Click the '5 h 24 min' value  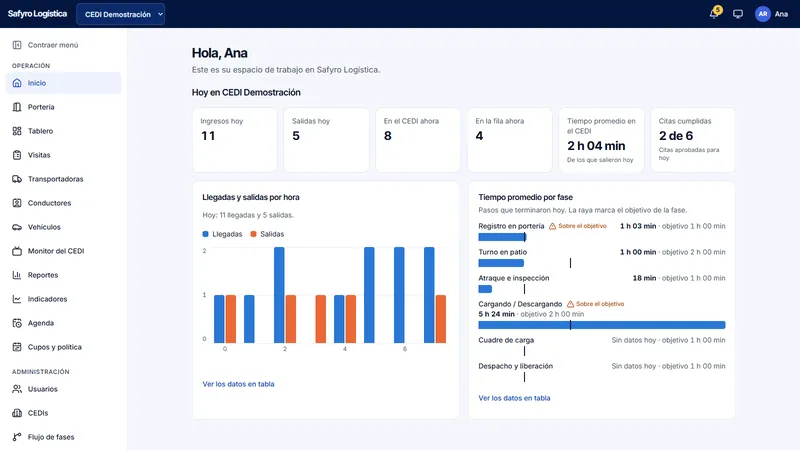click(496, 314)
